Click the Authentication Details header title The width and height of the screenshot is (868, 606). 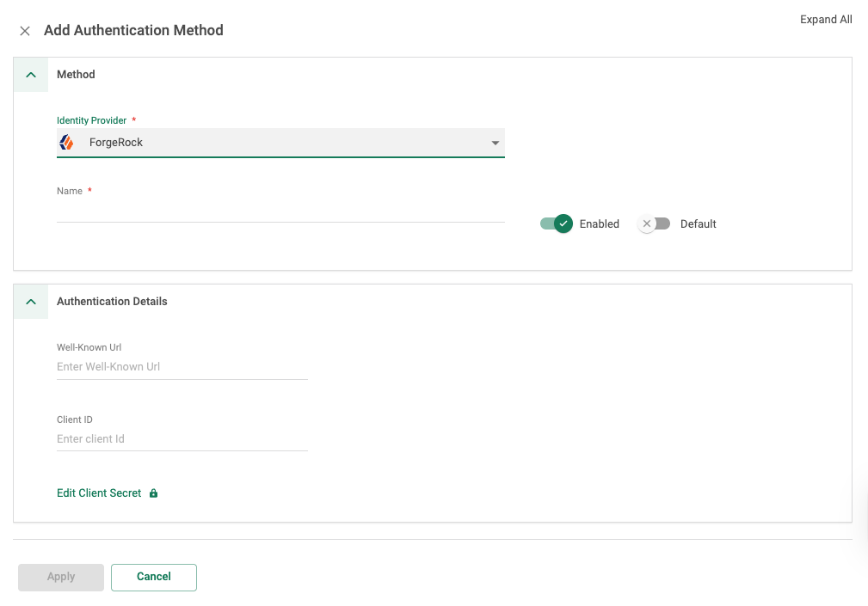112,302
